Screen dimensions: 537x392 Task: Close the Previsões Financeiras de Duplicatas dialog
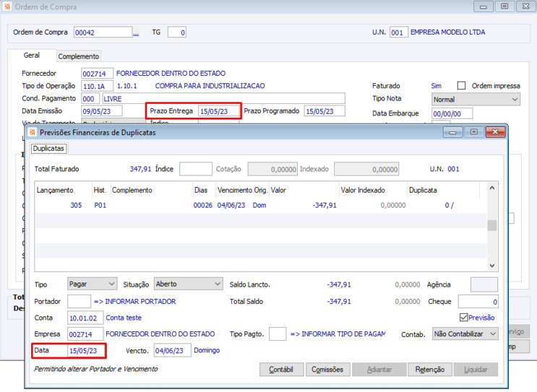tap(494, 132)
